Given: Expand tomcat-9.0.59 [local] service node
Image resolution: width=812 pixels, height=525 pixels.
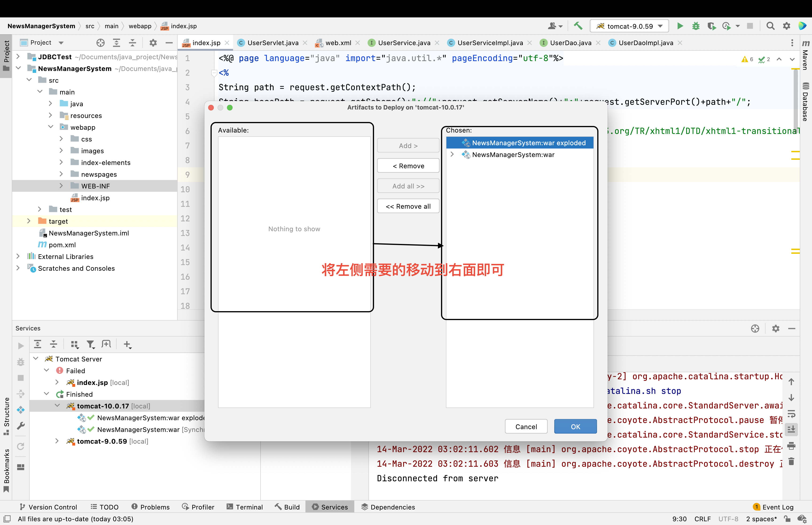Looking at the screenshot, I should (x=57, y=441).
